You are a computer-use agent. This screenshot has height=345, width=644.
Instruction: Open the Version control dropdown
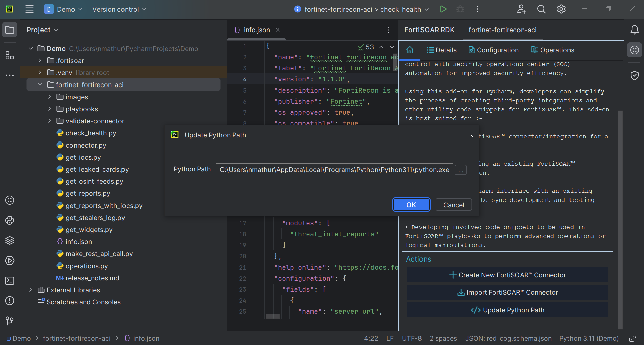click(x=119, y=9)
